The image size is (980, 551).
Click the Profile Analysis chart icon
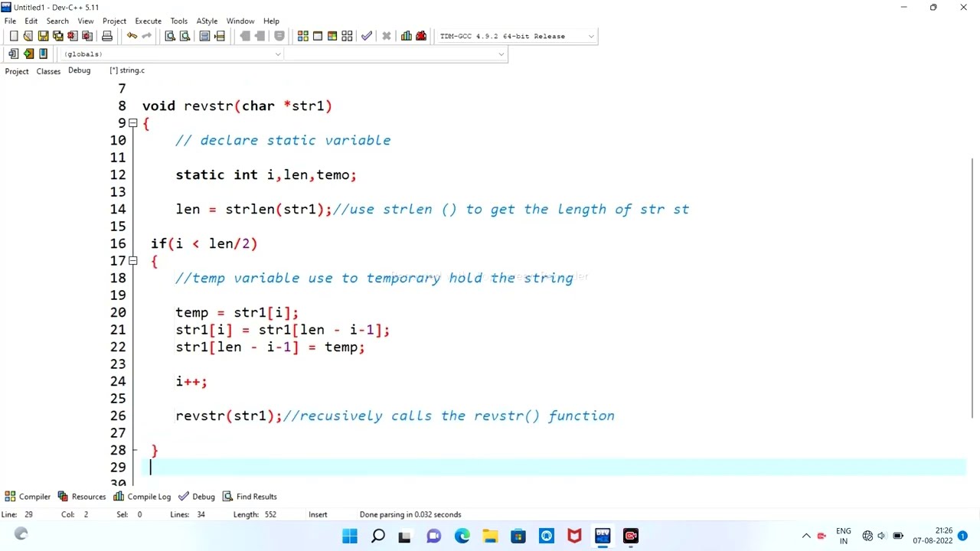407,36
